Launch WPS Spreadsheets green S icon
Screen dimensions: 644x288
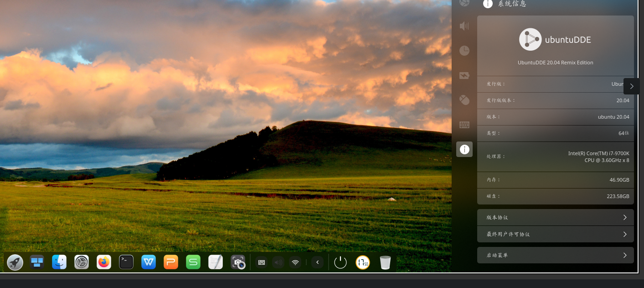click(193, 262)
